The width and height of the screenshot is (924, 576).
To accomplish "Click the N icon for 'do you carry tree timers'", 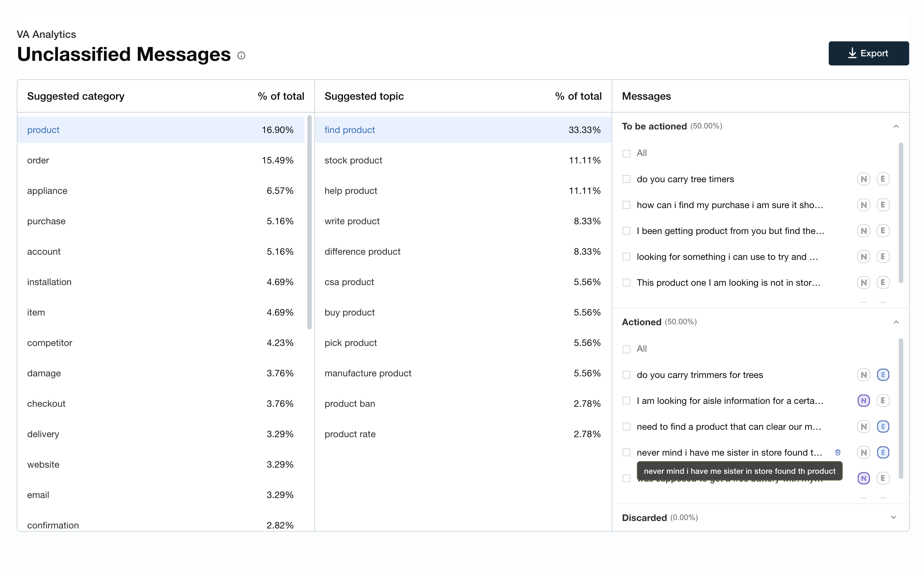I will click(863, 179).
